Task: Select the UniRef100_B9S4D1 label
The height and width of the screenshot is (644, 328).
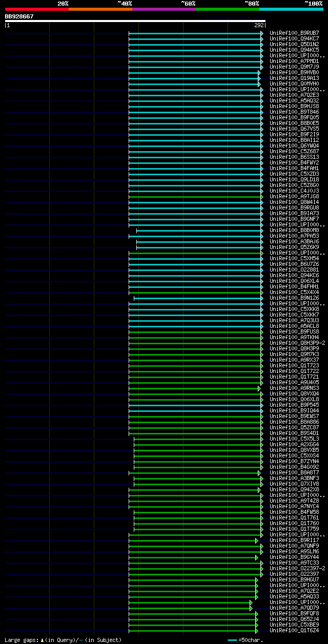Action: point(294,433)
